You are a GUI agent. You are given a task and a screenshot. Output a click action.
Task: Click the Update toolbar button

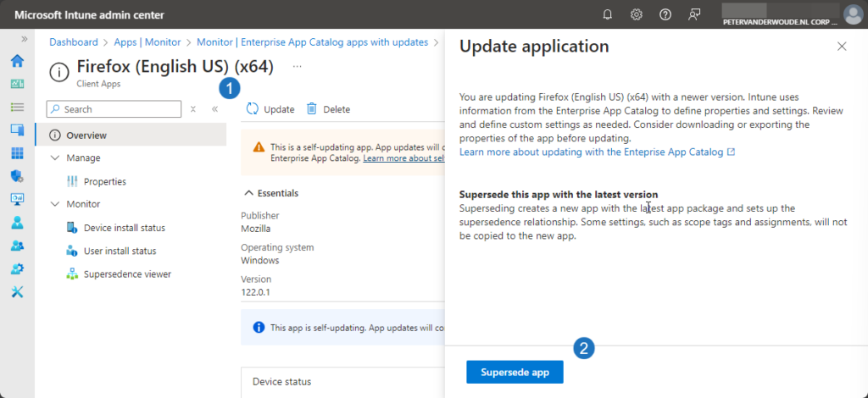tap(270, 109)
